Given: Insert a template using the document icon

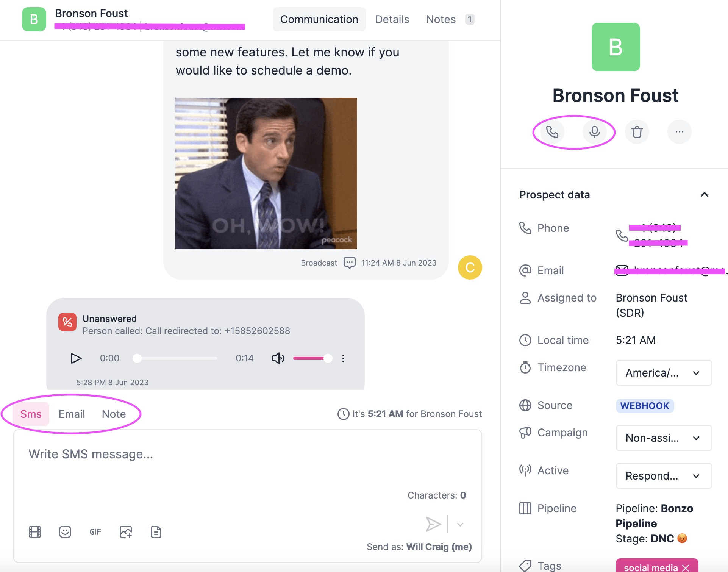Looking at the screenshot, I should tap(156, 531).
